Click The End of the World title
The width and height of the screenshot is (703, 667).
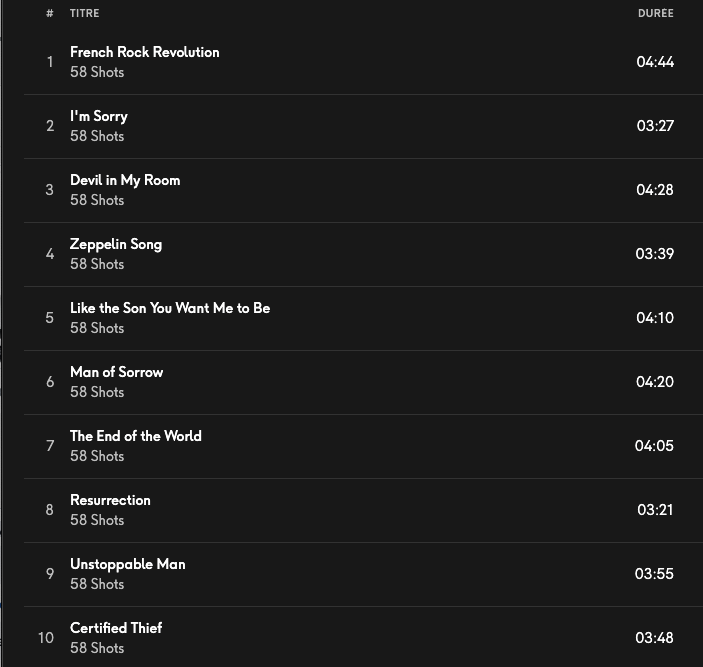135,436
